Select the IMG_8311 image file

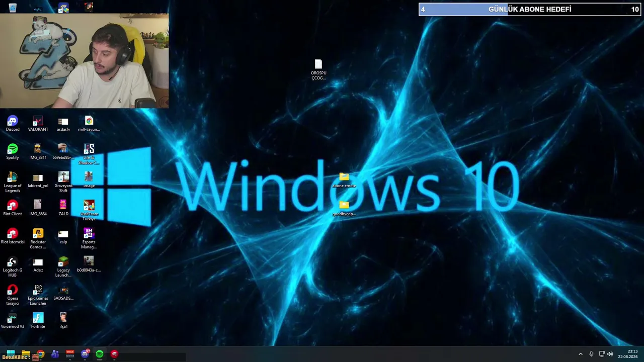click(x=38, y=152)
